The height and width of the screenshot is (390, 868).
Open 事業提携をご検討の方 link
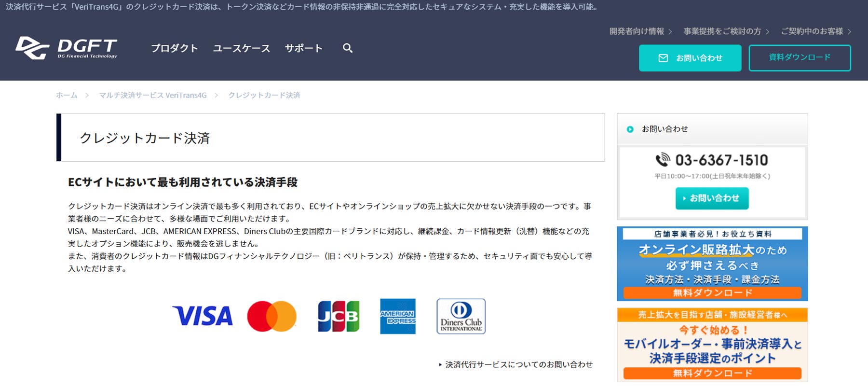[722, 31]
